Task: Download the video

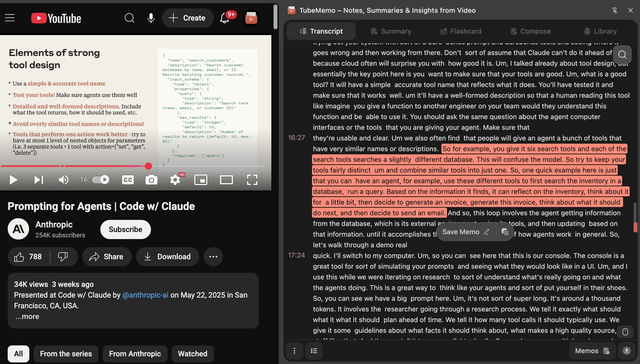Action: pyautogui.click(x=167, y=257)
